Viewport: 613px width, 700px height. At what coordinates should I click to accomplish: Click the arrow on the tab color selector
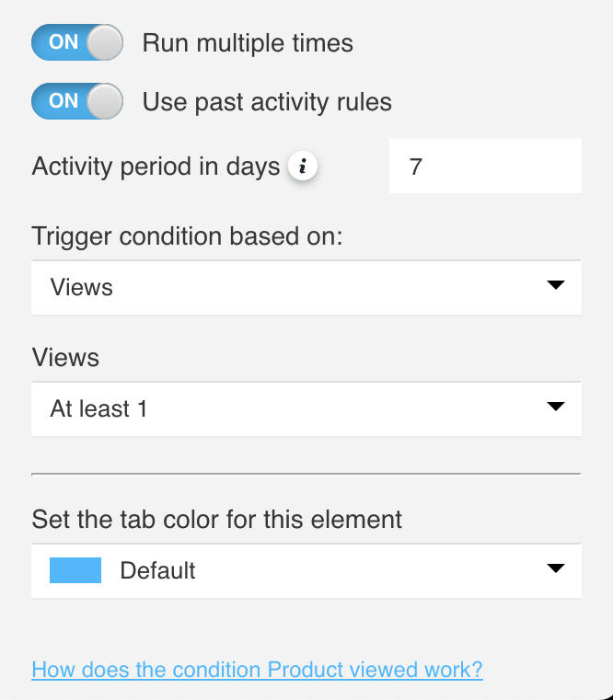555,568
